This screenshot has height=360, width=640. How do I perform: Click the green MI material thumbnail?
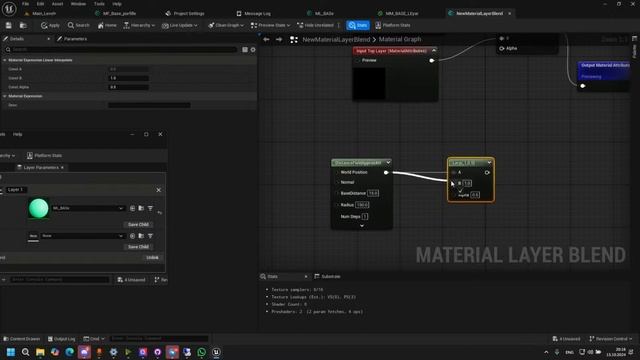pos(39,209)
